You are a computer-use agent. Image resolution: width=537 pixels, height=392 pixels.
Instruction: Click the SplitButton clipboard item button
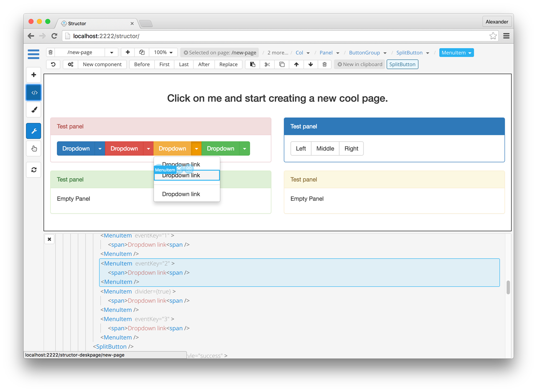pyautogui.click(x=402, y=64)
